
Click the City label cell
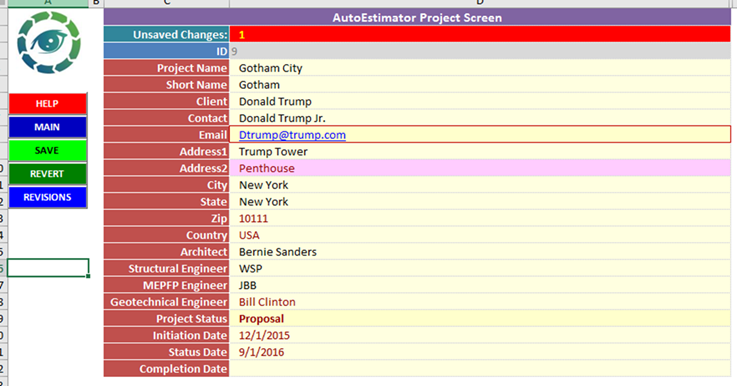click(166, 185)
